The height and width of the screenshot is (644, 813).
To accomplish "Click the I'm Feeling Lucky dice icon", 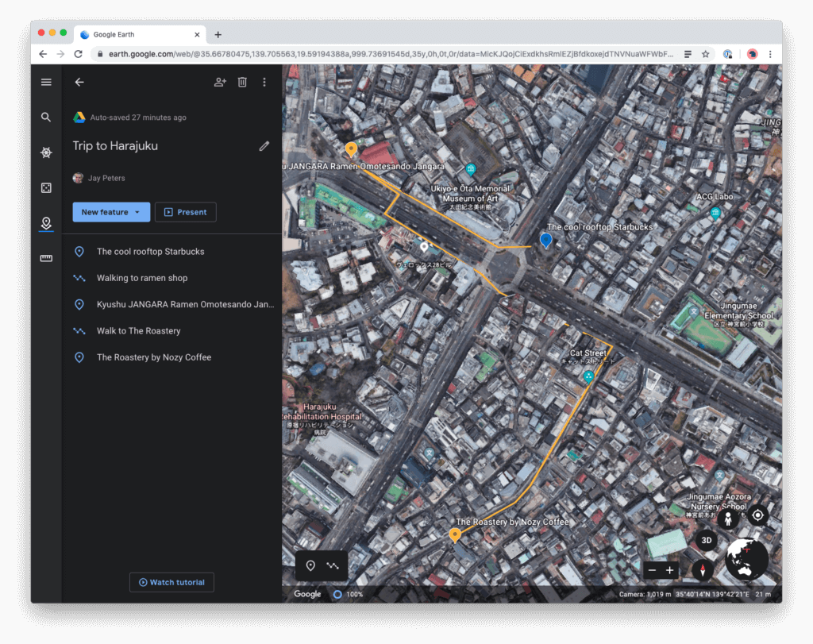I will click(46, 188).
